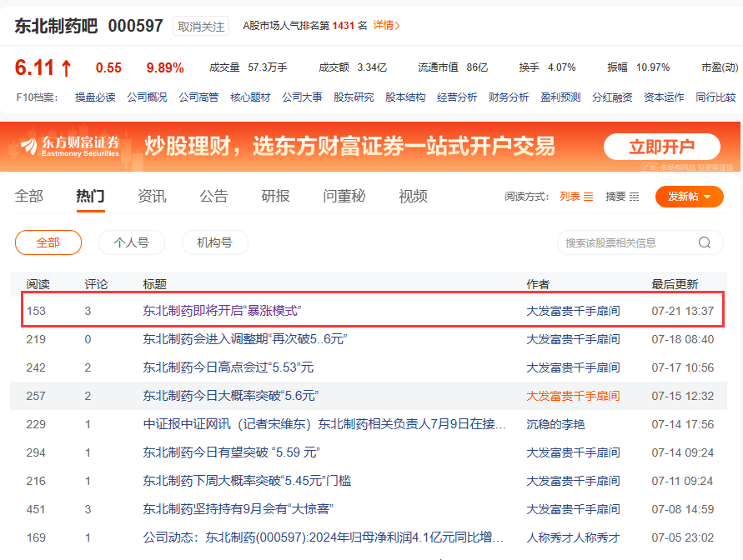
Task: Click read count 451
Action: point(36,509)
